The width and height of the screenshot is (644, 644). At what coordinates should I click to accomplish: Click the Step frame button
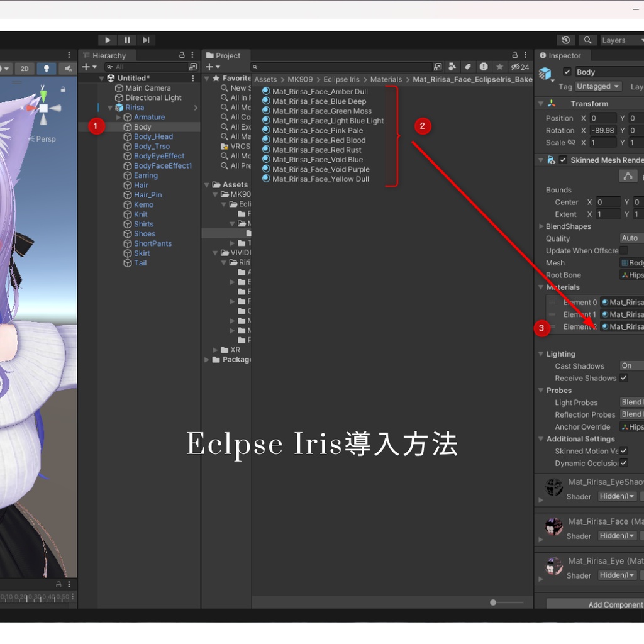(146, 40)
